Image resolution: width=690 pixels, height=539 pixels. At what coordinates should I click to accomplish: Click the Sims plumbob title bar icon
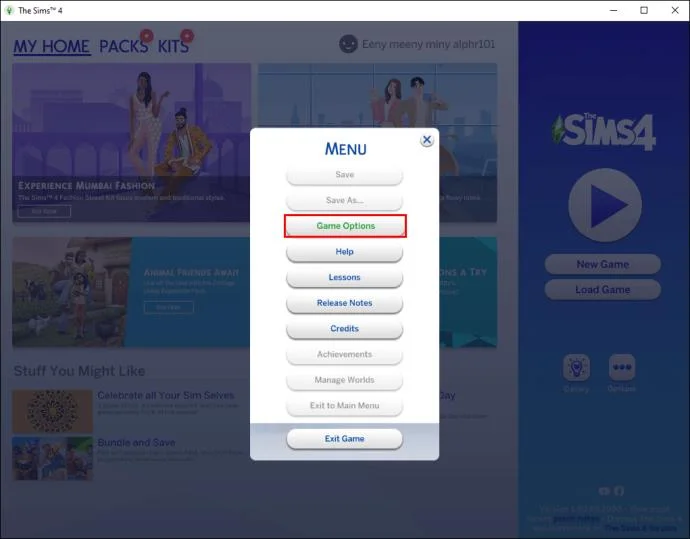click(9, 10)
